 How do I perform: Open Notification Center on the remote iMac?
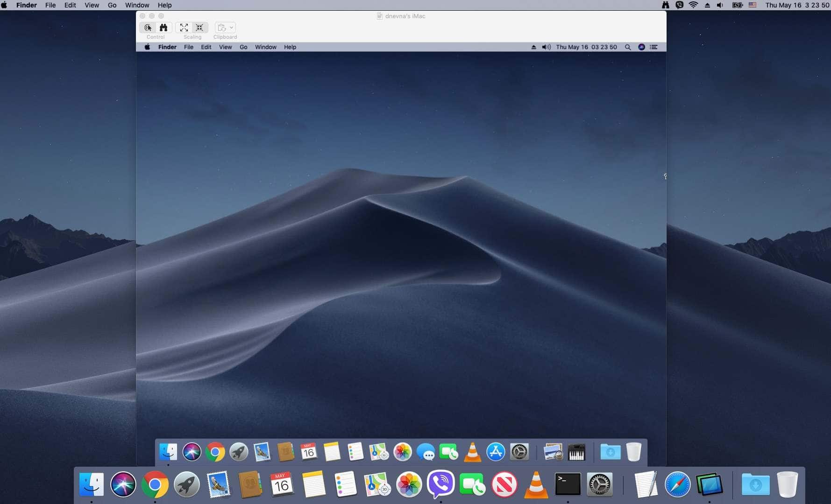click(653, 47)
